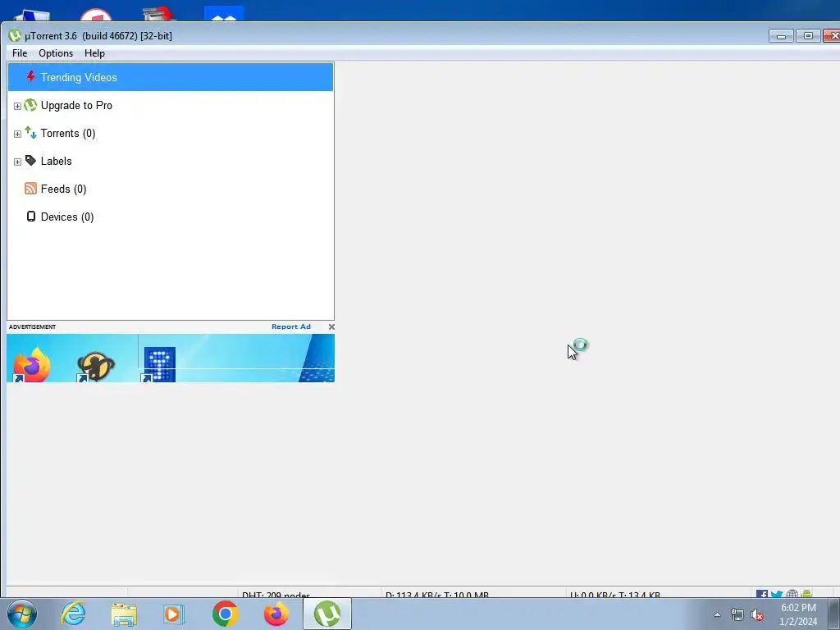This screenshot has width=840, height=630.
Task: Click the network tray icon
Action: click(737, 614)
